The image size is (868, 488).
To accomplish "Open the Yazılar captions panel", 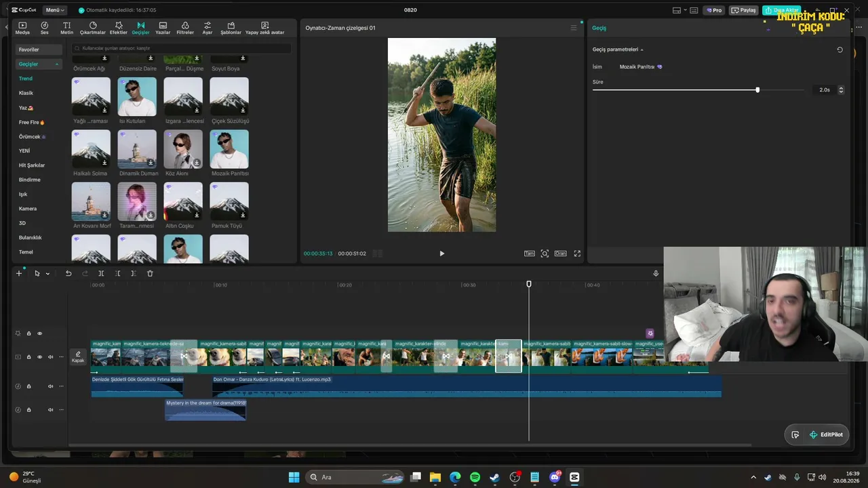I will tap(163, 28).
